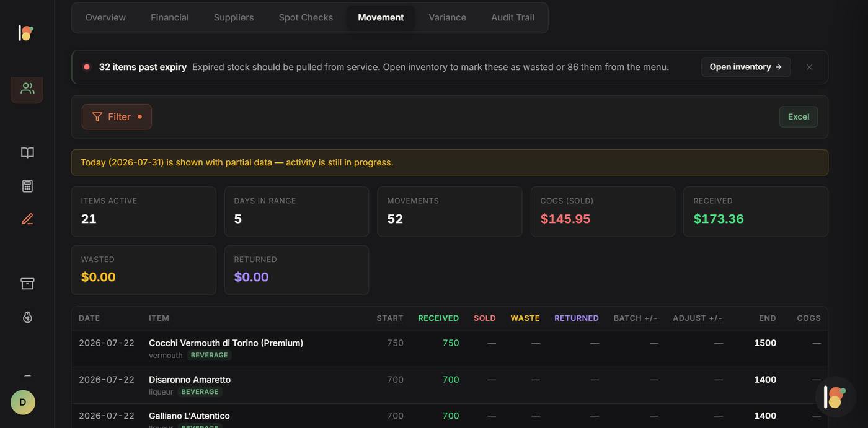Image resolution: width=868 pixels, height=428 pixels.
Task: Click the COGS column header
Action: pyautogui.click(x=808, y=318)
